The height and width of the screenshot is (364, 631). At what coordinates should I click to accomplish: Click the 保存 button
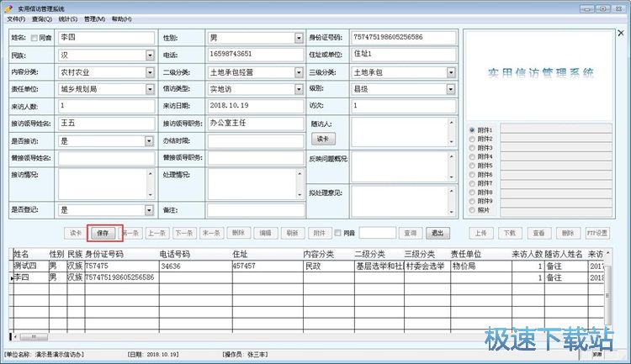tap(103, 233)
